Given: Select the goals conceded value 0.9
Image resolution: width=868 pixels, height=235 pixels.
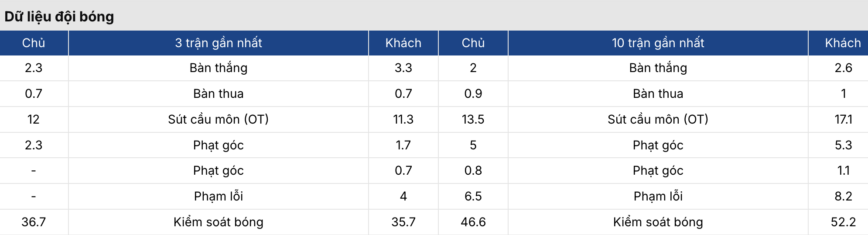Looking at the screenshot, I should (473, 93).
